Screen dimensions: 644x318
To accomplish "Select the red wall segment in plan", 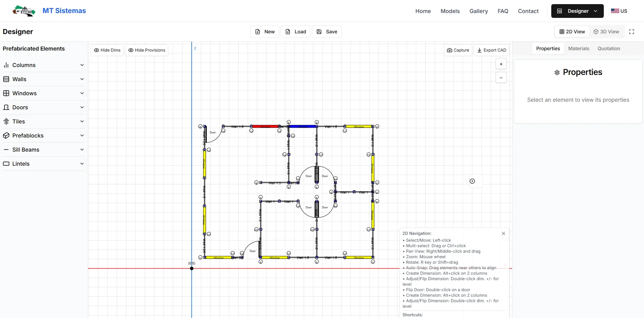I will (x=265, y=127).
